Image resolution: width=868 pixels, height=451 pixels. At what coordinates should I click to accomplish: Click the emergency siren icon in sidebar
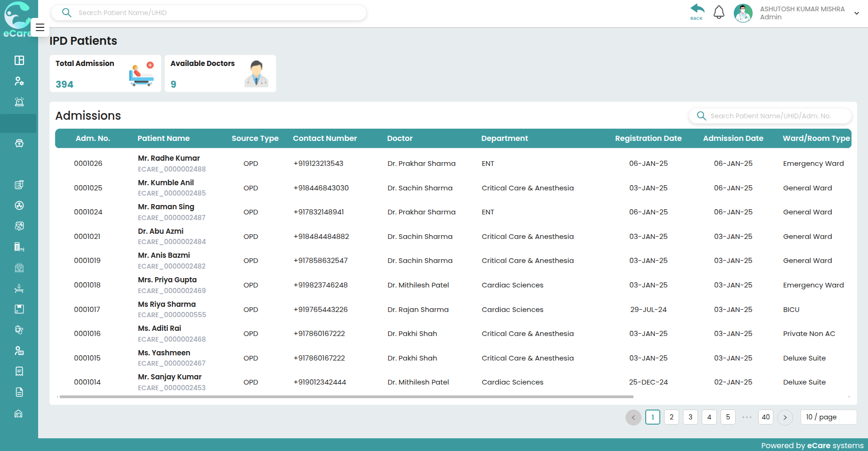(19, 102)
